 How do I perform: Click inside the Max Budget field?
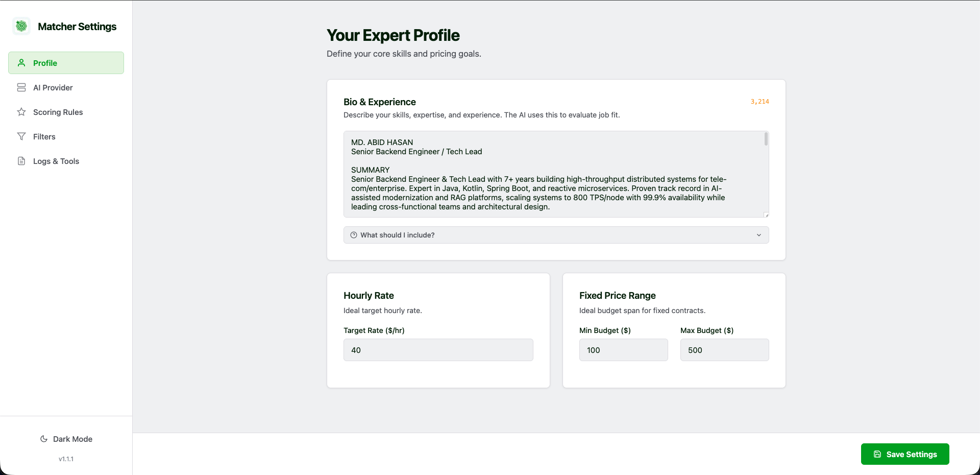coord(724,350)
